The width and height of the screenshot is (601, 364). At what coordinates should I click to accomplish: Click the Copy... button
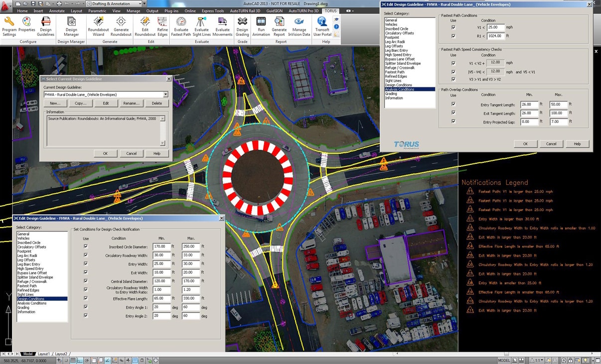coord(80,103)
